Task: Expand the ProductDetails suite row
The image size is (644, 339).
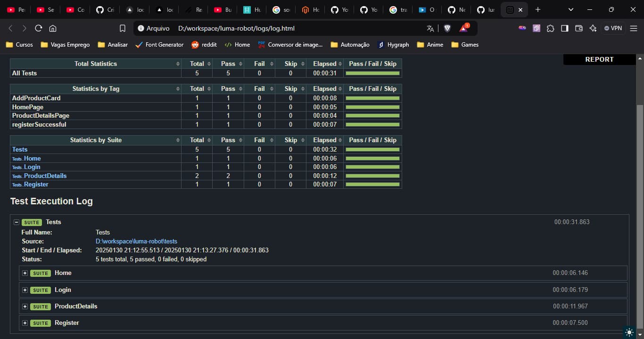Action: point(25,307)
